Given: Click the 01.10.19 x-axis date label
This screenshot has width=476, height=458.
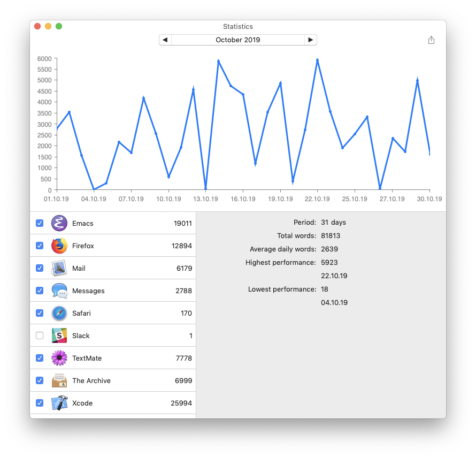Looking at the screenshot, I should 56,199.
